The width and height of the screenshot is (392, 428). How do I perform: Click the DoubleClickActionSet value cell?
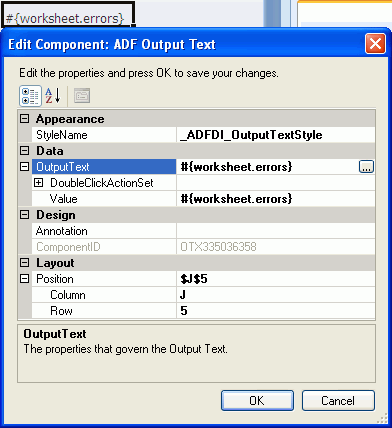click(276, 183)
